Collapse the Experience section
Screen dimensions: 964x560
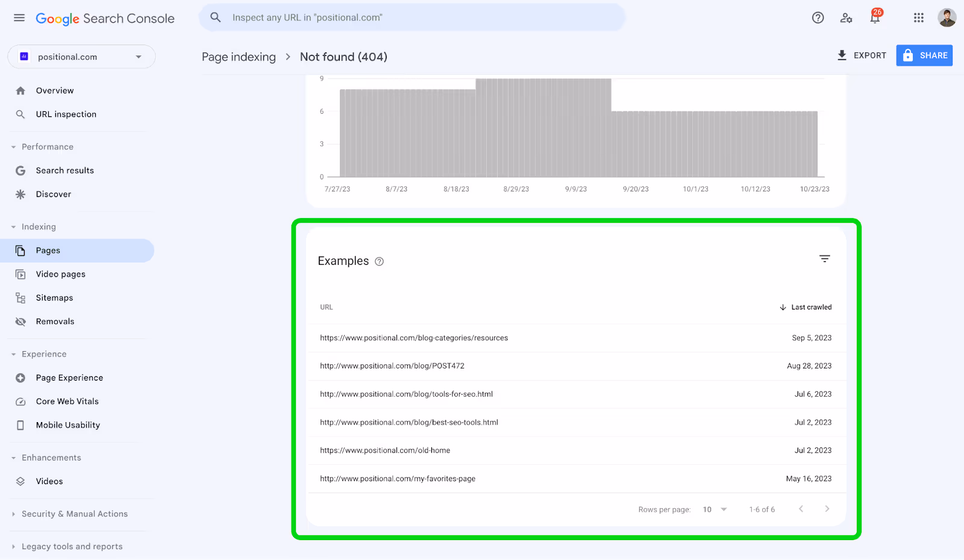tap(13, 355)
